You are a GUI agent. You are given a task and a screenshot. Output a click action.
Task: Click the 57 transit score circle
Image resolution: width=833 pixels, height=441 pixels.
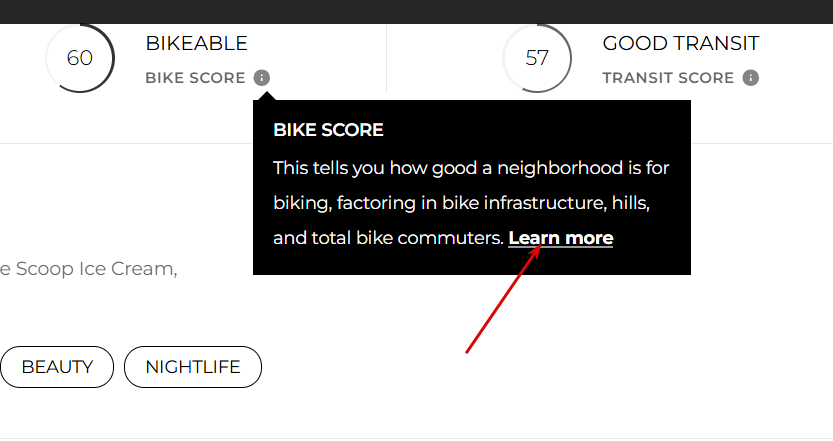(x=537, y=58)
